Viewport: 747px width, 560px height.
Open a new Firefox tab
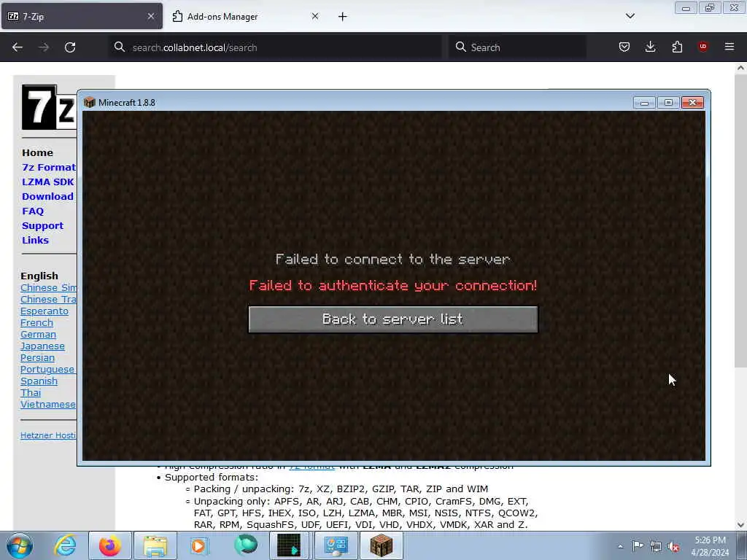[343, 17]
